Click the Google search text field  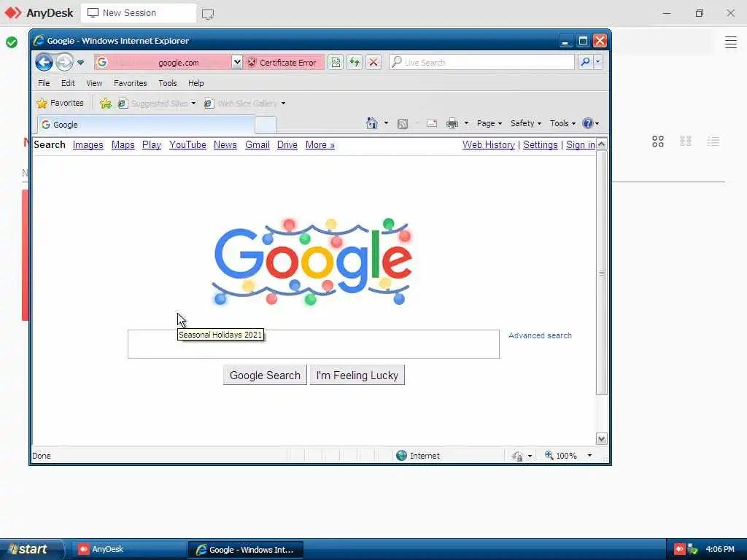[314, 344]
